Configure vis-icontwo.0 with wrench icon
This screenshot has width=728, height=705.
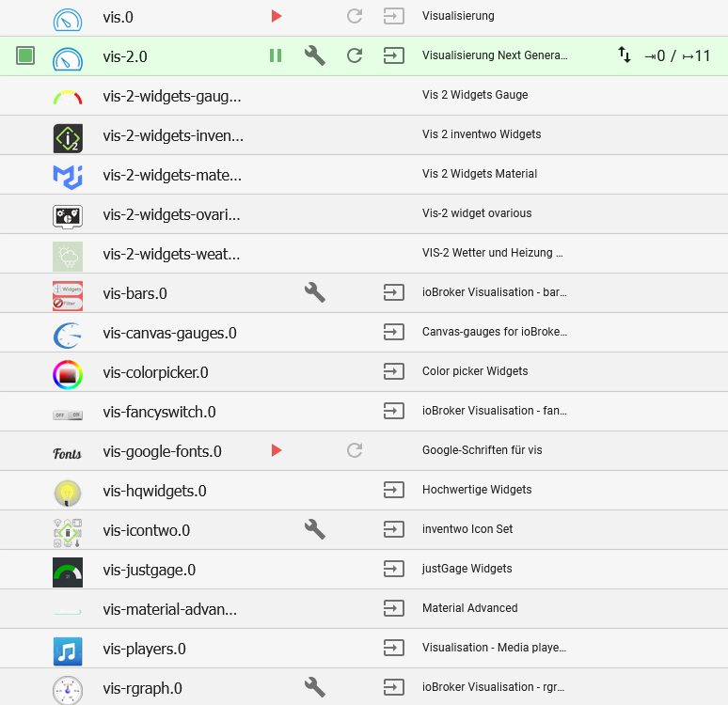315,529
